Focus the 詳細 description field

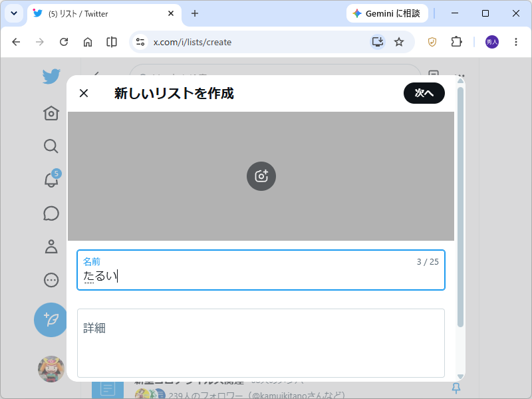(x=261, y=343)
